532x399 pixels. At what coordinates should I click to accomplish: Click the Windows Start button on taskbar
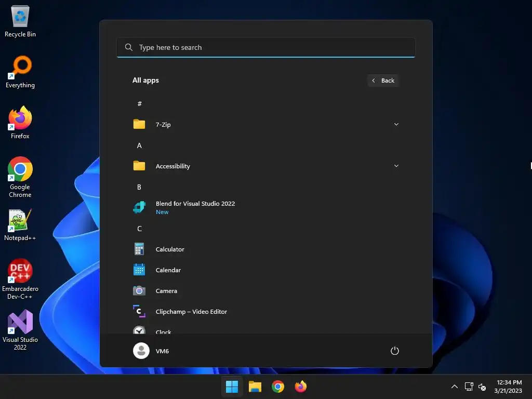click(232, 387)
